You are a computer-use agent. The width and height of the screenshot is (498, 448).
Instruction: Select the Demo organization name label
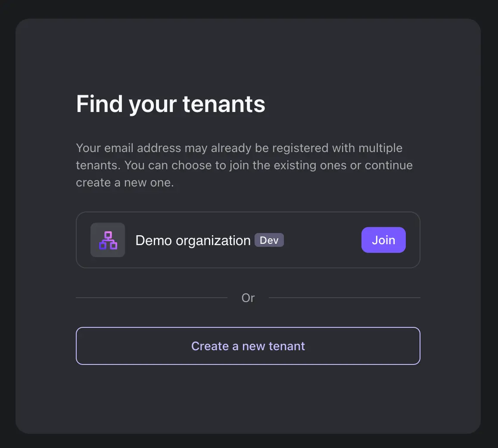point(192,240)
